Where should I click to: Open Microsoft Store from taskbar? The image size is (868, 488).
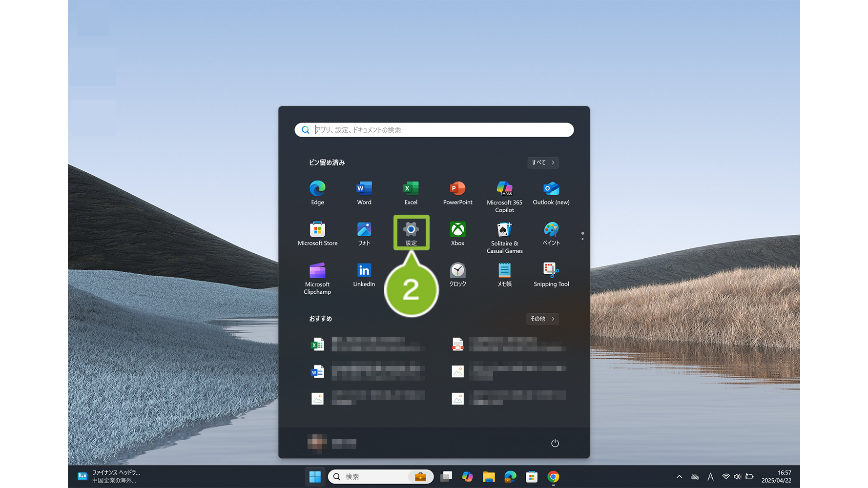coord(532,477)
